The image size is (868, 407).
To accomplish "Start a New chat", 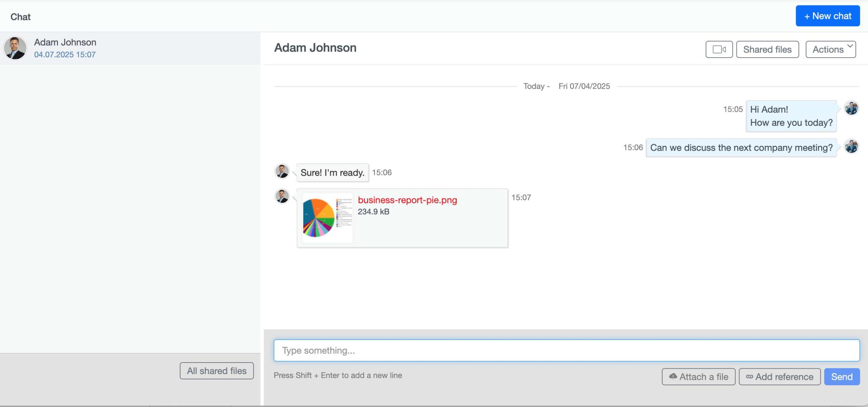I will 828,16.
